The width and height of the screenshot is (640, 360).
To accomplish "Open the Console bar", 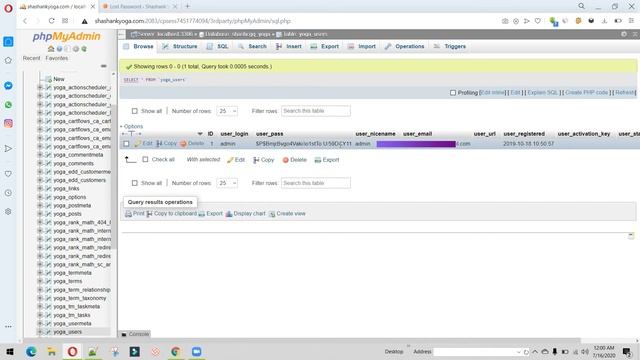I will pyautogui.click(x=135, y=334).
